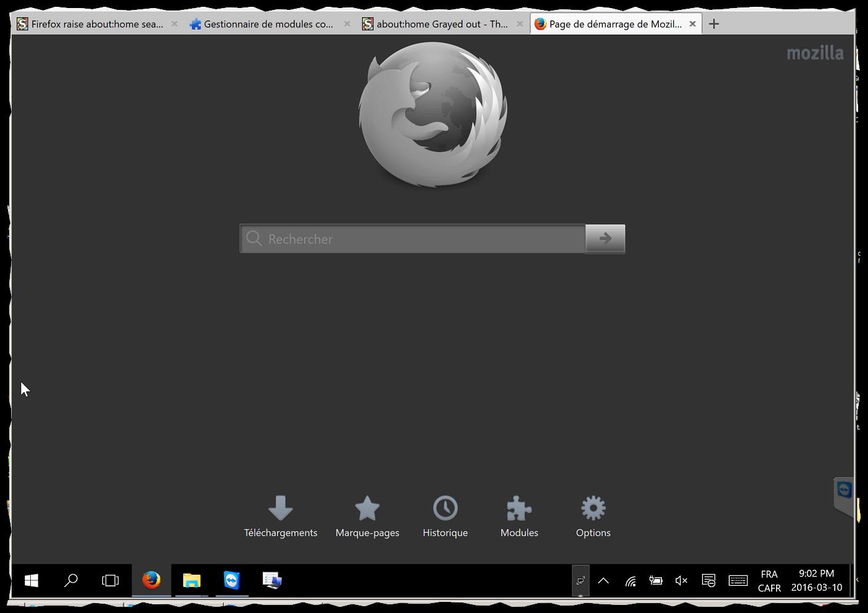Click the network connection tray icon with two screens
Screen dimensions: 868x613
581,580
